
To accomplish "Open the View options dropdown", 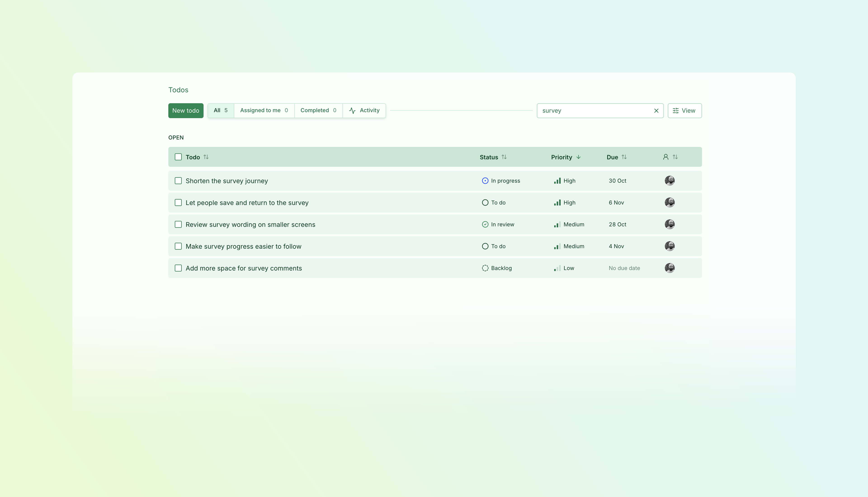I will [684, 111].
